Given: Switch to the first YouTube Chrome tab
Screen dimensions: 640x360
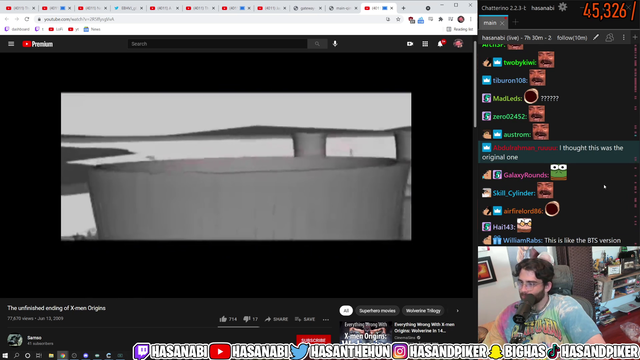Looking at the screenshot, I should 20,8.
